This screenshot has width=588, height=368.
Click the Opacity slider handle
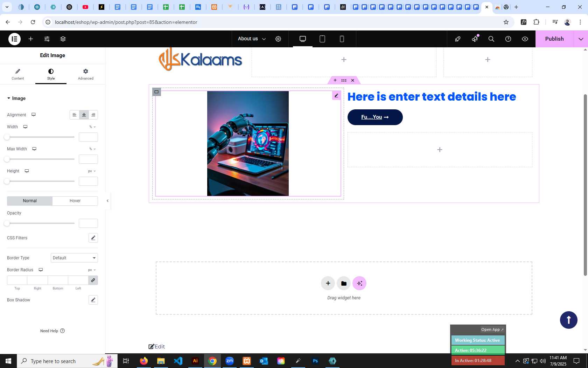coord(7,223)
